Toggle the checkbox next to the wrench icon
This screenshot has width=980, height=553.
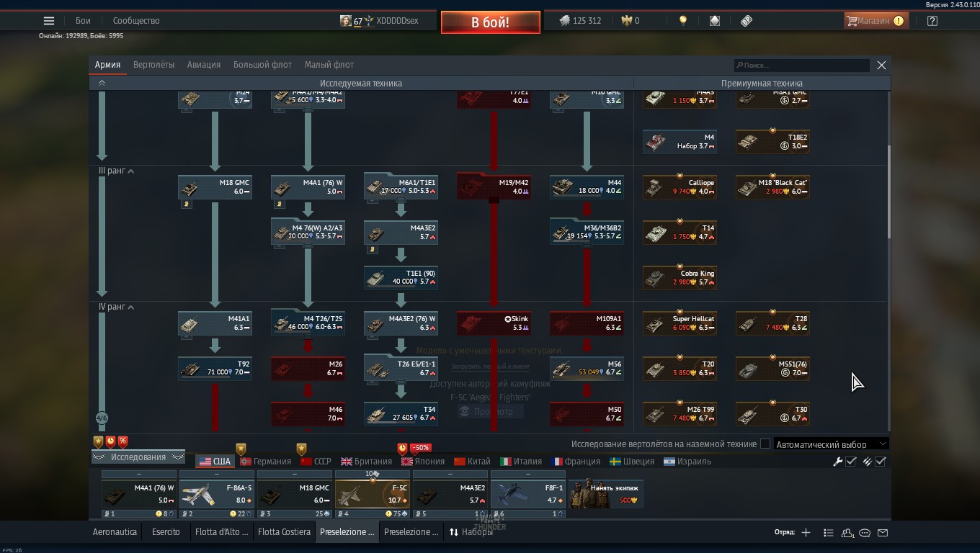(x=851, y=462)
